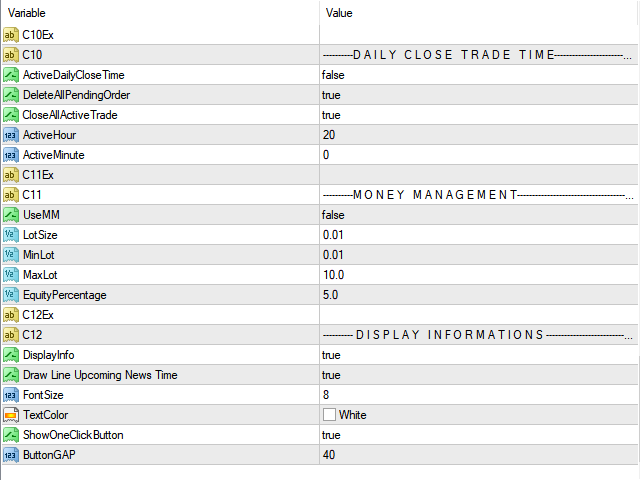Click the LotSize double-type icon
This screenshot has width=640, height=480.
[x=11, y=235]
